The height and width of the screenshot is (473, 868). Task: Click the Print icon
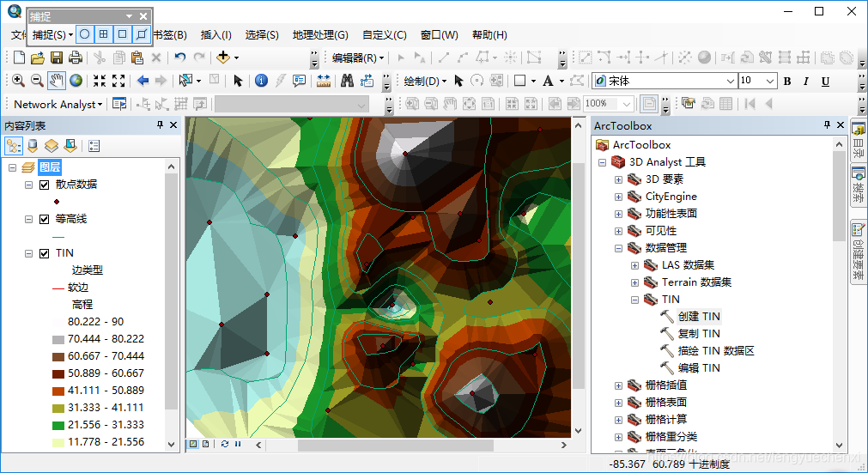tap(76, 58)
